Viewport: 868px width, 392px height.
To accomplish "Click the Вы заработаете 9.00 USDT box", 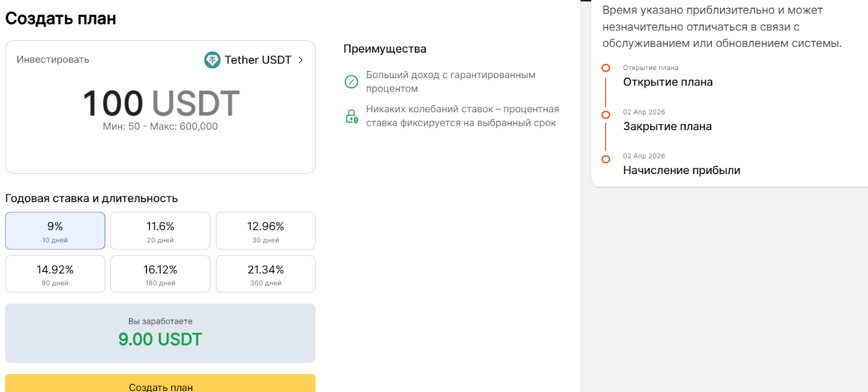I will click(160, 333).
